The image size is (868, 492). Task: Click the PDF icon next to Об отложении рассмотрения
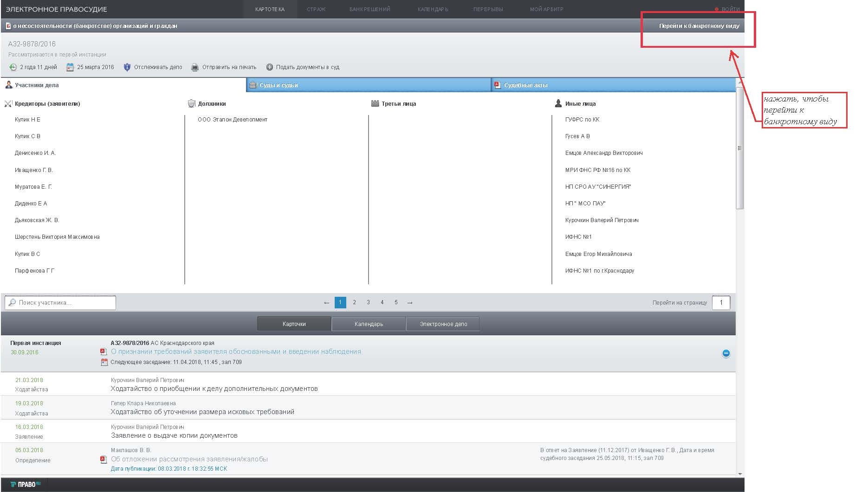(104, 459)
